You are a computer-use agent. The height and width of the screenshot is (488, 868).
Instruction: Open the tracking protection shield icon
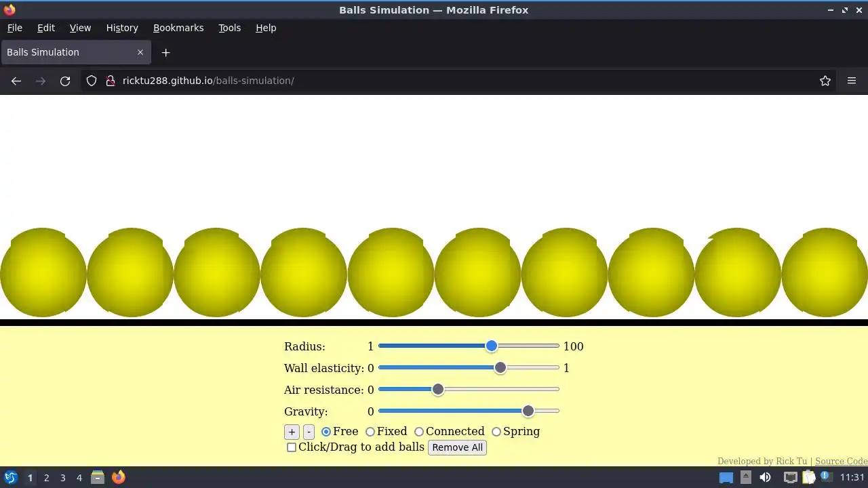point(92,81)
